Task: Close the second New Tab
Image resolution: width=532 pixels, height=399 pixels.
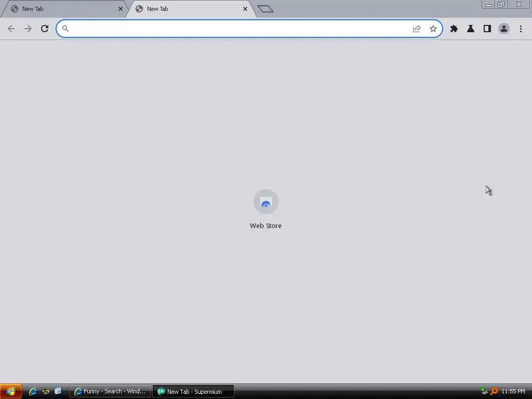Action: 245,9
